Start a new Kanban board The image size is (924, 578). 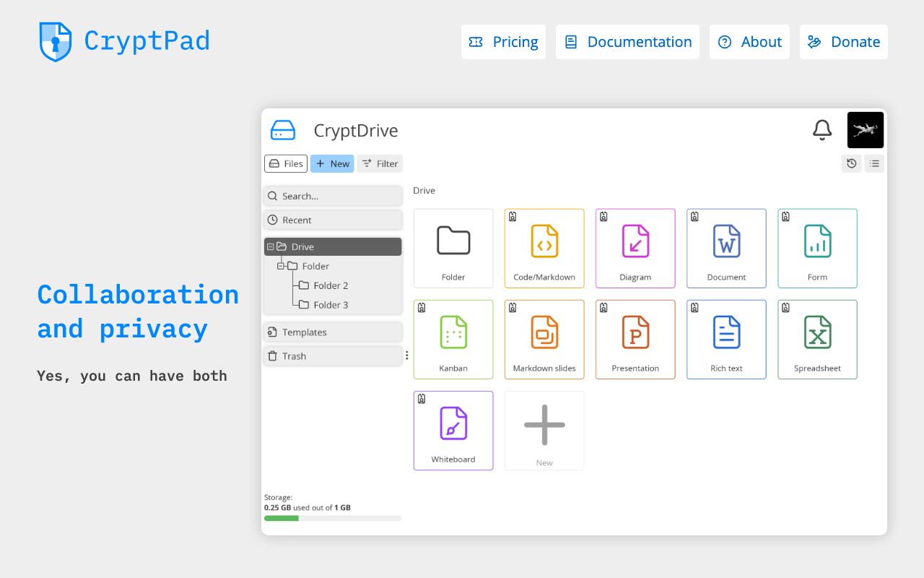pos(453,340)
